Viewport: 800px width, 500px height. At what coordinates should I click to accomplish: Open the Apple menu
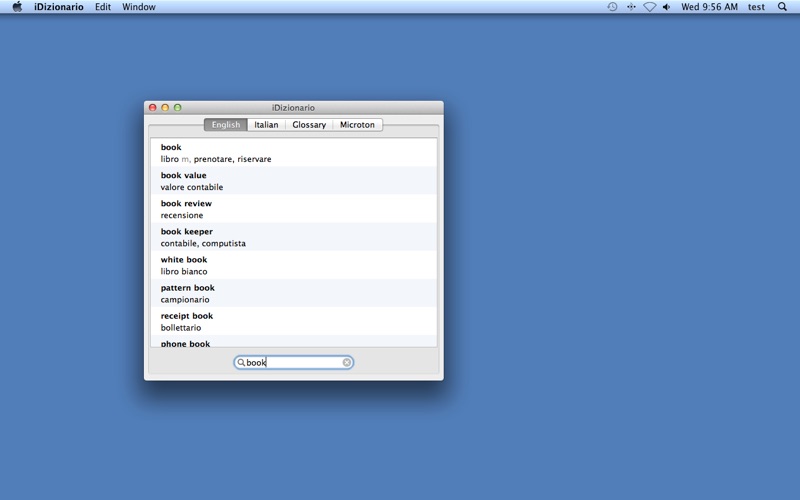(x=17, y=7)
